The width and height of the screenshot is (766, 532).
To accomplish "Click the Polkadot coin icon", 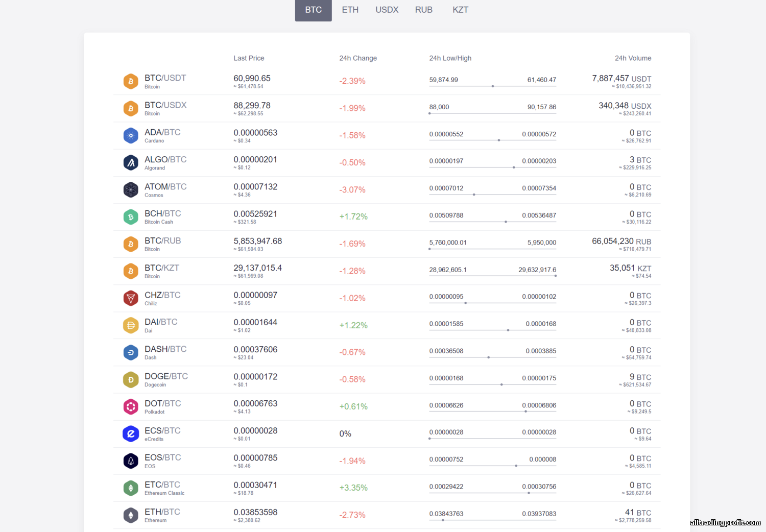I will point(131,407).
